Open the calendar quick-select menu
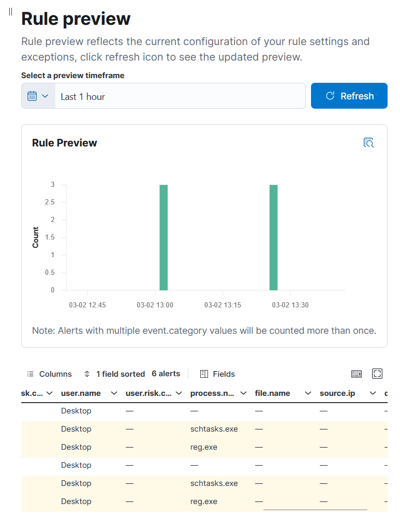This screenshot has width=400, height=532. [x=38, y=96]
